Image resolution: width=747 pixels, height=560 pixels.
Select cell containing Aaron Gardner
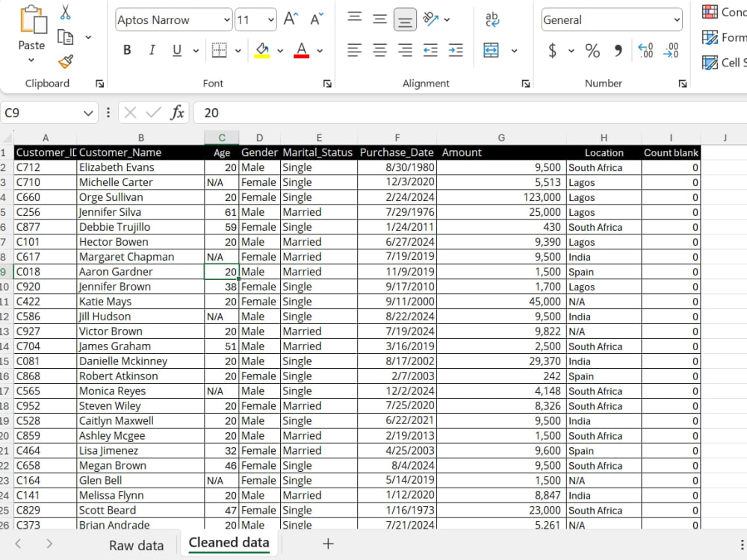140,272
